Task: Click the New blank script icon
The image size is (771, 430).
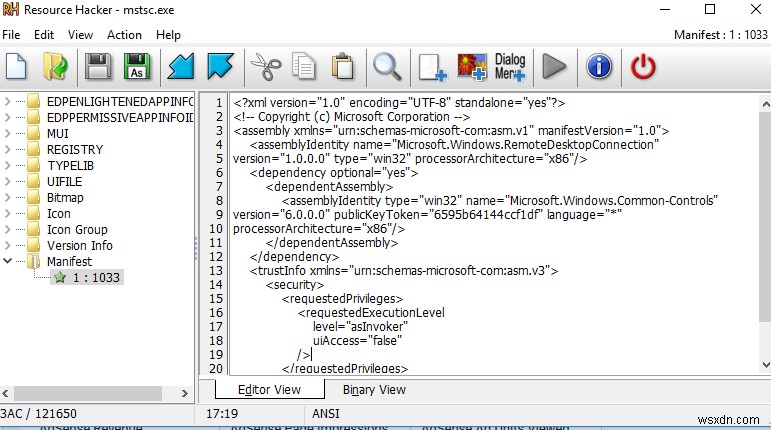Action: click(x=16, y=66)
